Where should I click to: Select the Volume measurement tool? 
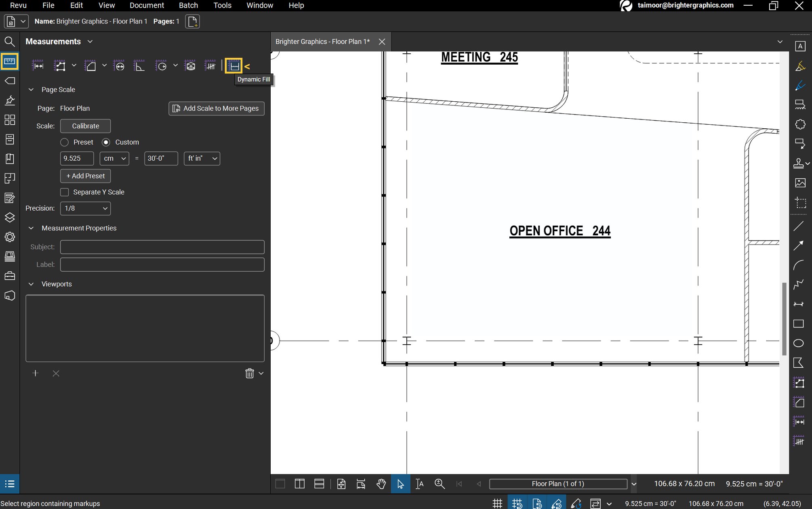pyautogui.click(x=189, y=66)
